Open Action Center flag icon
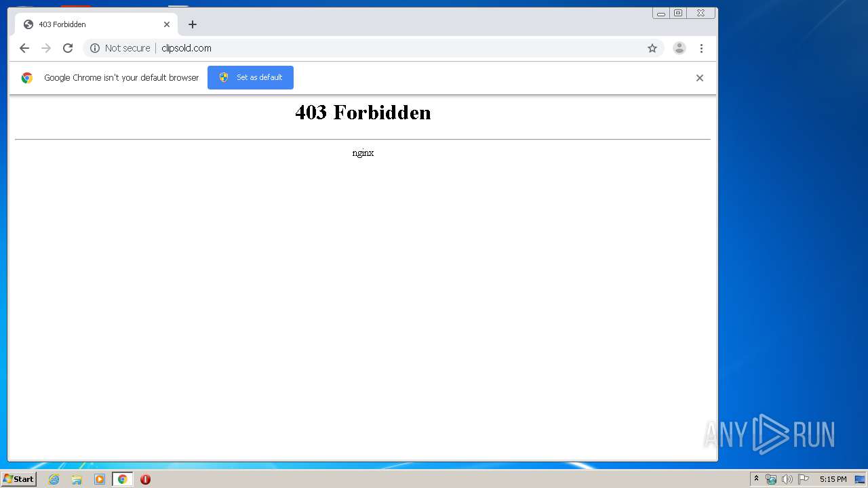The width and height of the screenshot is (868, 488). [x=804, y=479]
